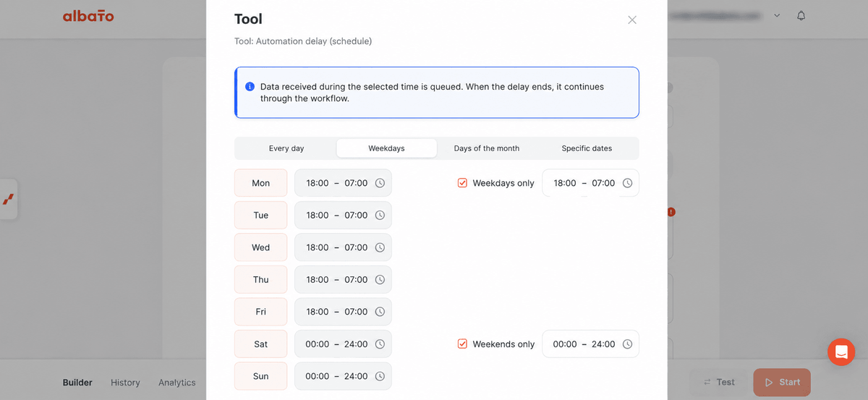Viewport: 868px width, 400px height.
Task: Toggle the Weekdays only checkbox
Action: (x=462, y=183)
